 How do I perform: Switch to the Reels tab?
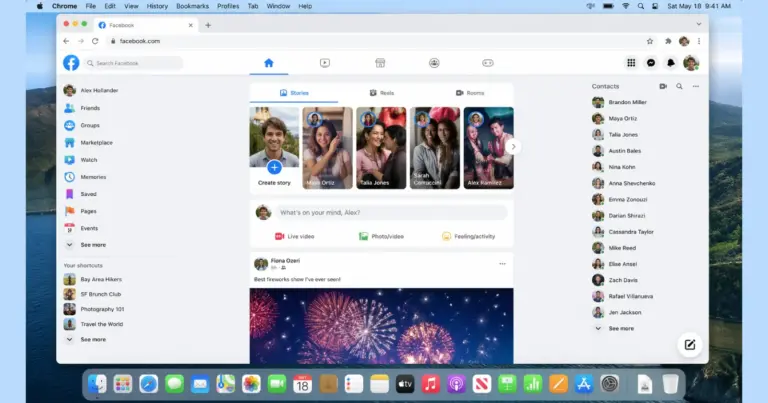pos(382,93)
